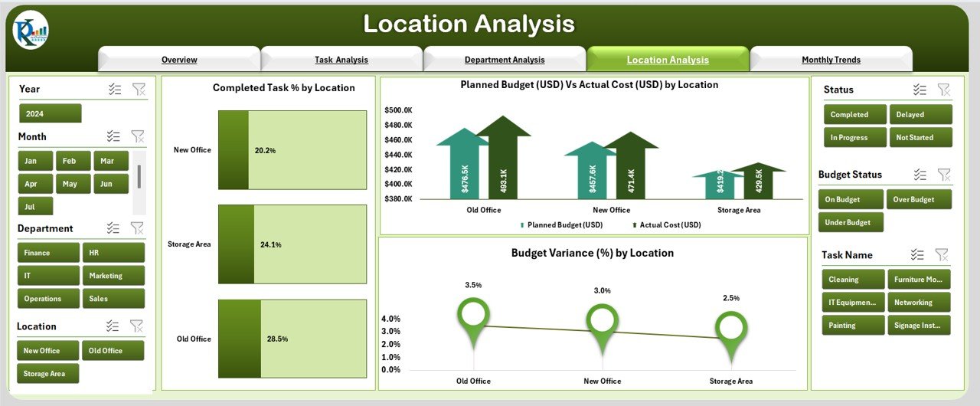Open the Monthly Trends tab
This screenshot has height=406, width=980.
point(831,60)
